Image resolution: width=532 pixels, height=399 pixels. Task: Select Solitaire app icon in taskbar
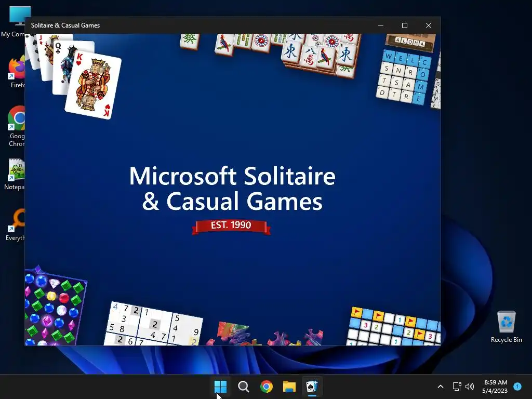tap(312, 386)
